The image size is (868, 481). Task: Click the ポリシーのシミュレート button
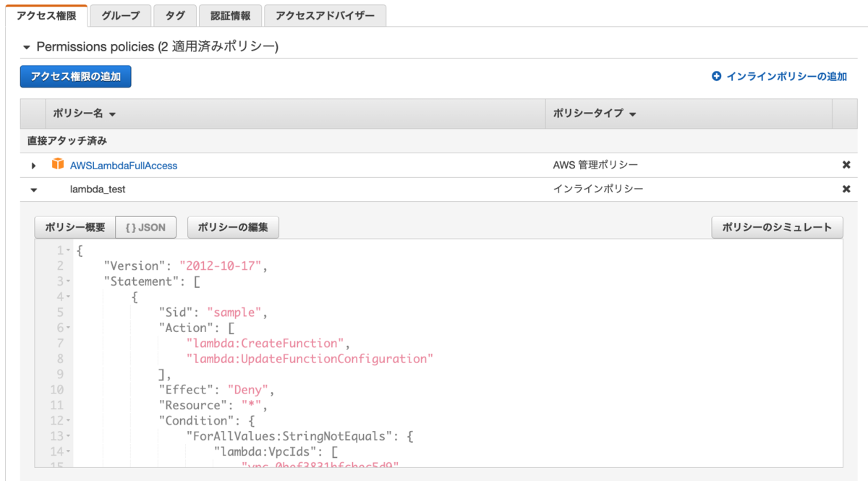(x=777, y=227)
